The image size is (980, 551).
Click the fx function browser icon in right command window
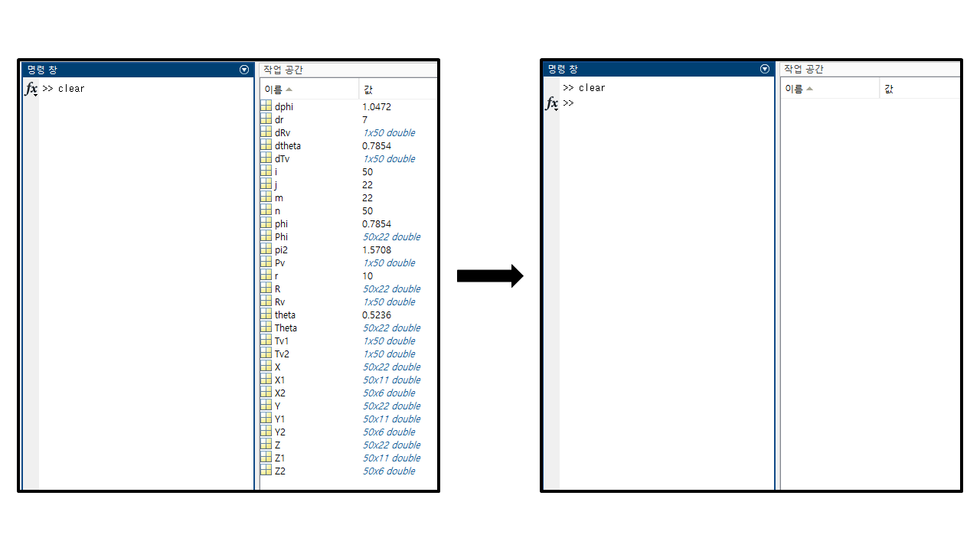552,104
